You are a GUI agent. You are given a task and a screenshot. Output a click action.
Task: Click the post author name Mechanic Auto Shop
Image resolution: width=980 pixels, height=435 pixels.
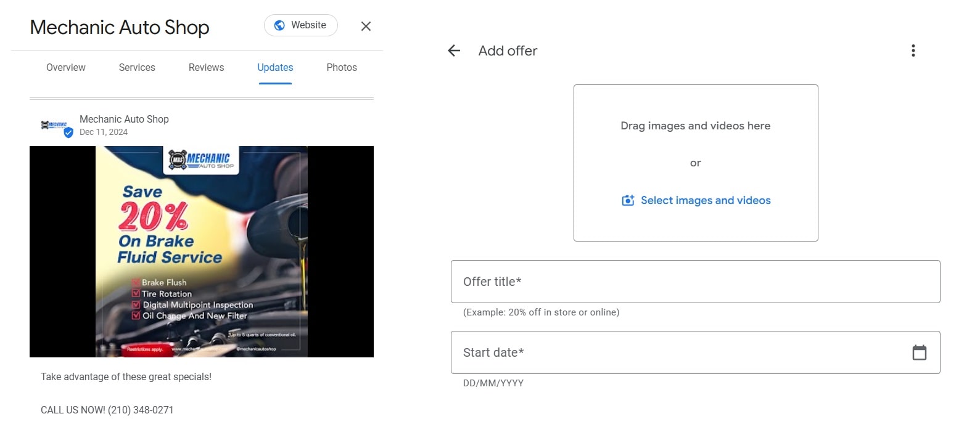click(x=124, y=119)
